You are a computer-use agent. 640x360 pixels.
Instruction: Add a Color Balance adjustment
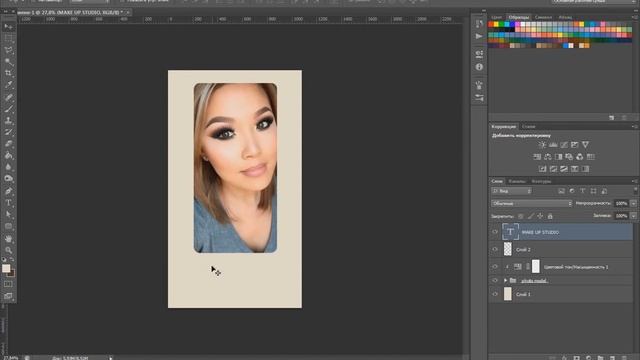[x=548, y=157]
